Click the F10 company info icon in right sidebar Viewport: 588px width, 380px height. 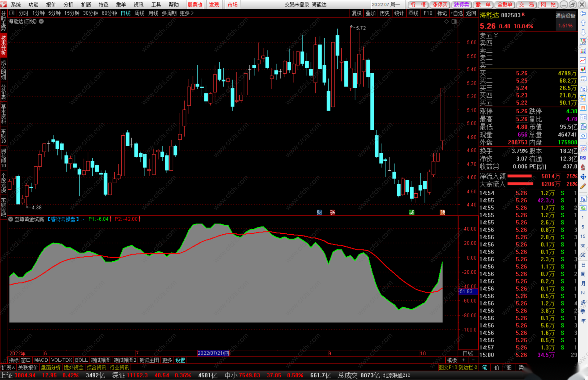point(583,89)
